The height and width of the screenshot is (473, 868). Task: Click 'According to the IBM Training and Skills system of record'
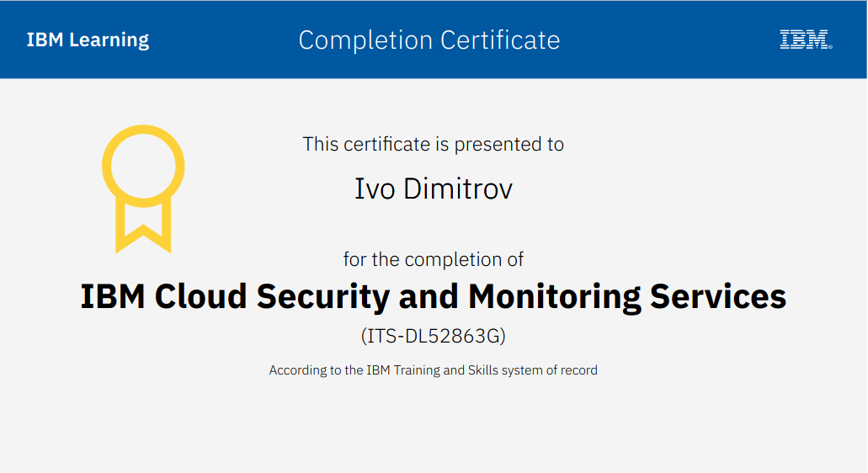434,370
